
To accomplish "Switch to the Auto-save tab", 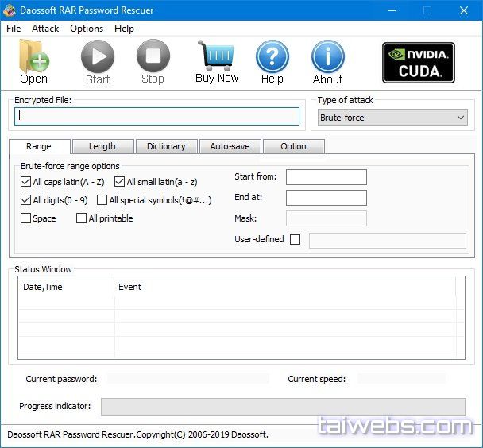I will pos(230,146).
